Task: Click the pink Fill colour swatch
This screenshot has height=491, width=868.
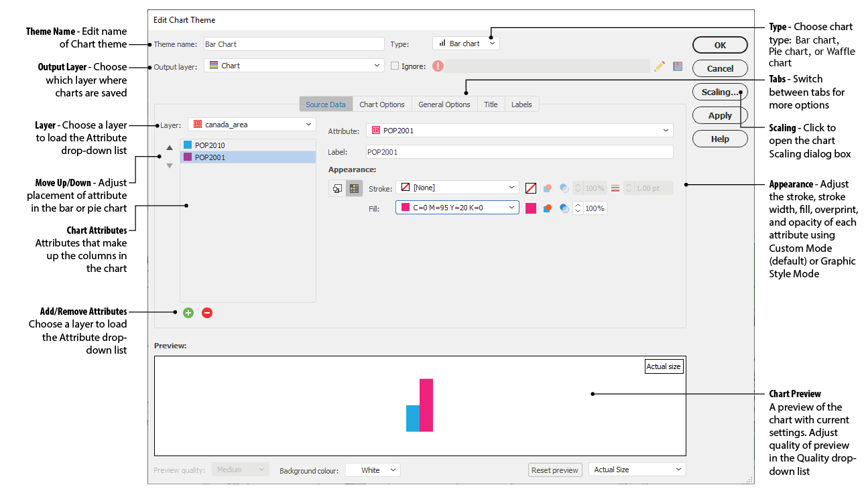Action: pyautogui.click(x=531, y=208)
